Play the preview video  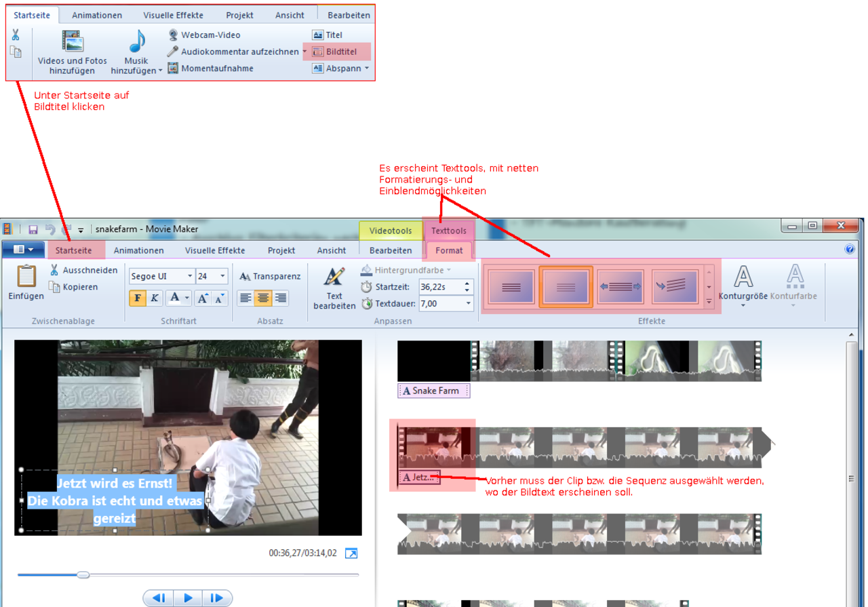tap(188, 598)
